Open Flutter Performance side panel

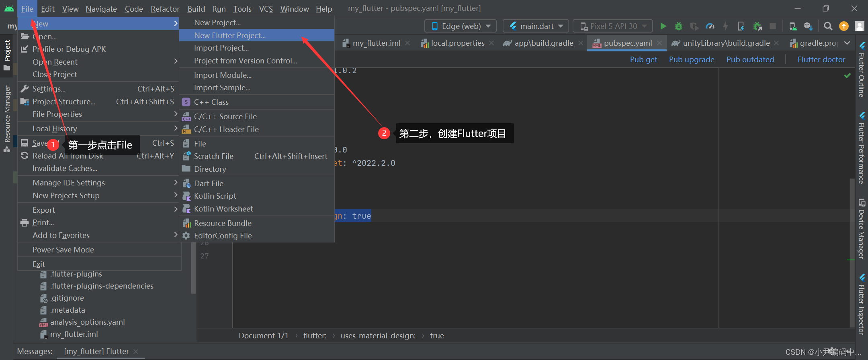coord(862,148)
